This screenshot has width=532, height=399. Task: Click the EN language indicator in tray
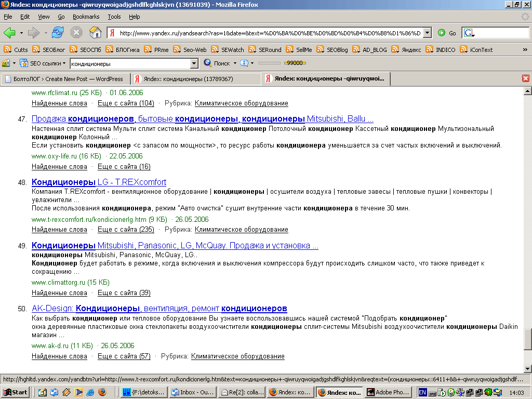[422, 393]
